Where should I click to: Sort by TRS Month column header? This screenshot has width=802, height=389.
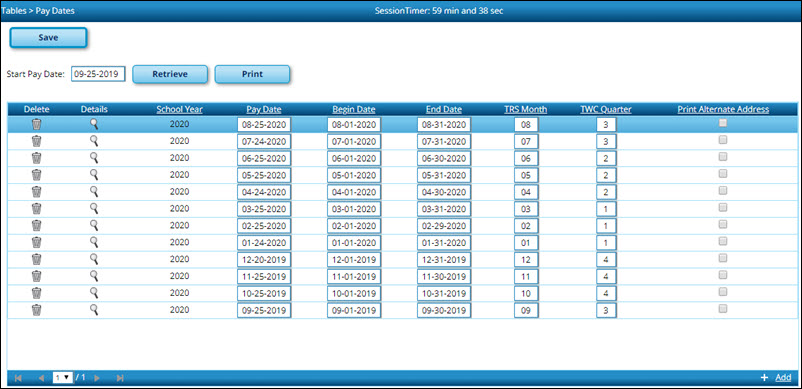click(x=526, y=109)
